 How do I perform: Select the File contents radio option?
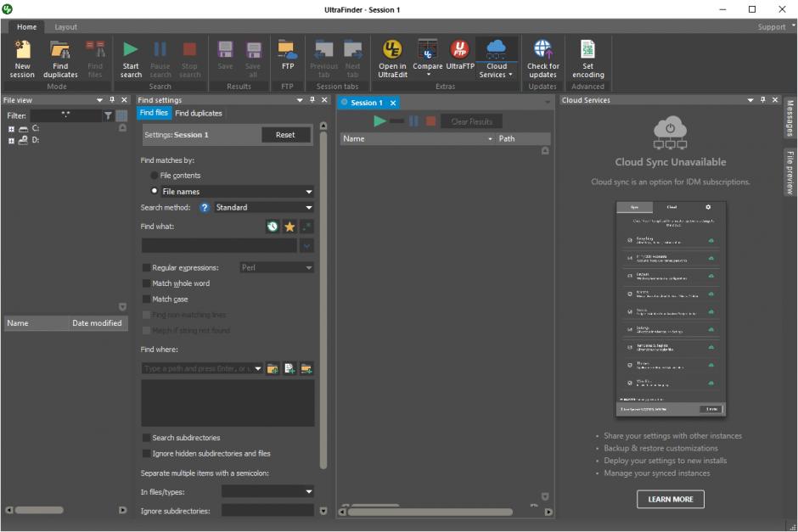click(155, 176)
